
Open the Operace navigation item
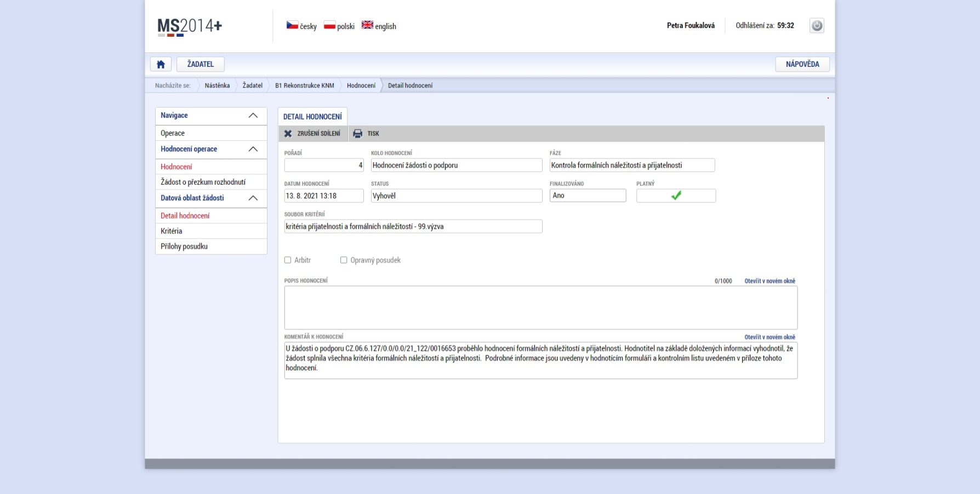[211, 133]
